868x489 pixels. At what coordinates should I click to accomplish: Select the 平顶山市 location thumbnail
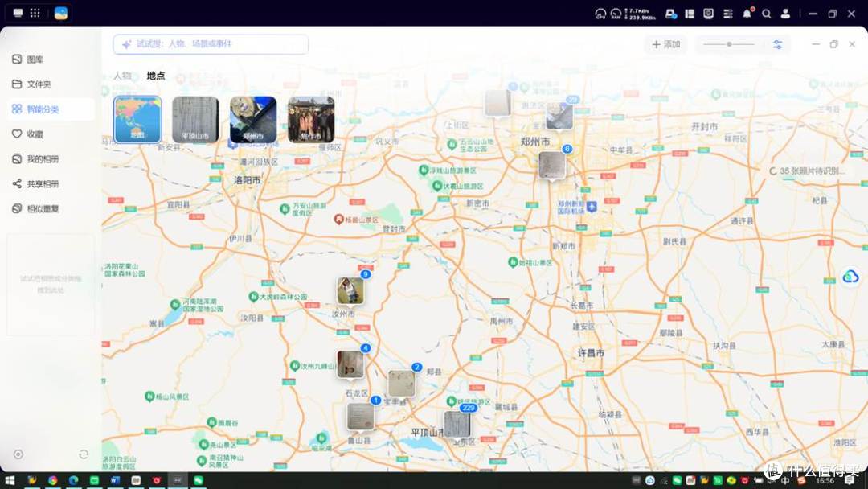[195, 120]
